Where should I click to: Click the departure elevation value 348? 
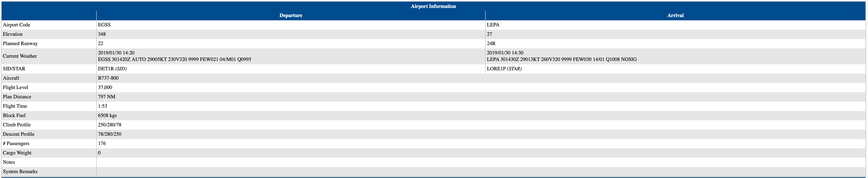click(x=102, y=34)
